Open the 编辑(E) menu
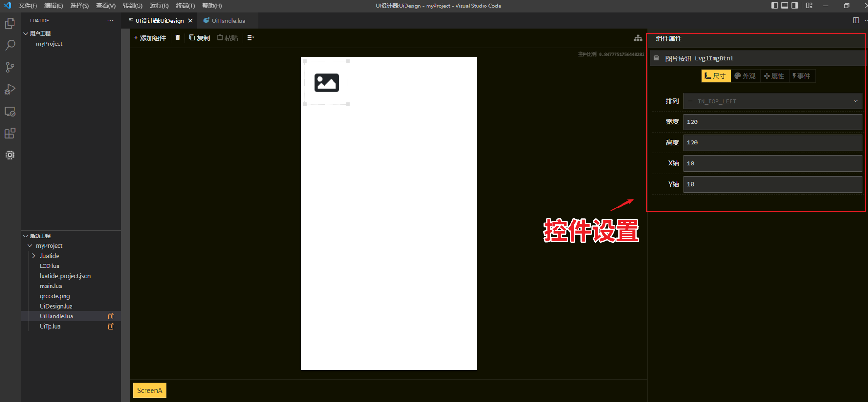The height and width of the screenshot is (402, 868). pyautogui.click(x=53, y=6)
